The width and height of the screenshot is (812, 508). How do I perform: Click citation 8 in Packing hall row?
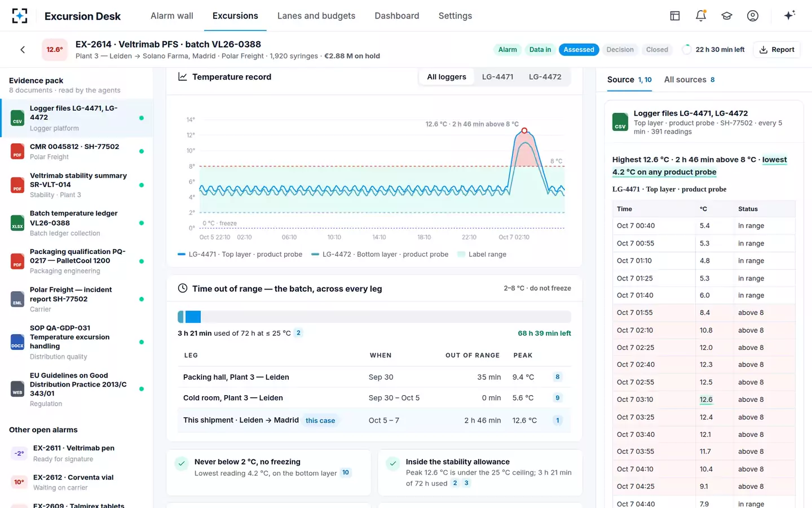click(x=558, y=377)
